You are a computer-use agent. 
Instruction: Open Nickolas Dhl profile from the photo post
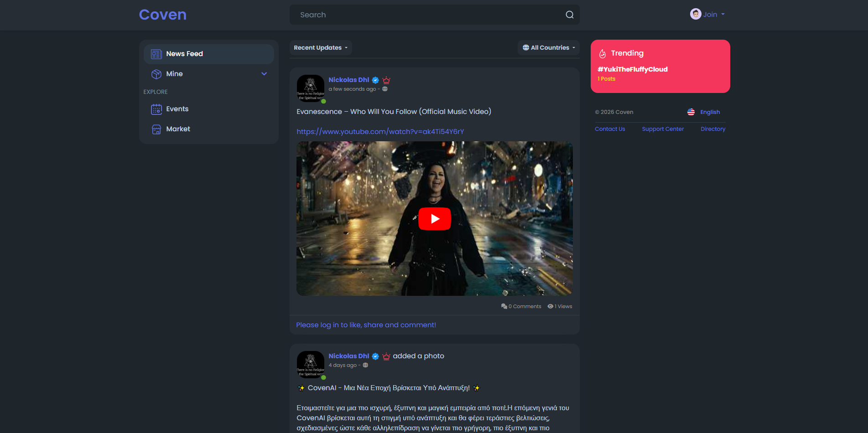349,356
